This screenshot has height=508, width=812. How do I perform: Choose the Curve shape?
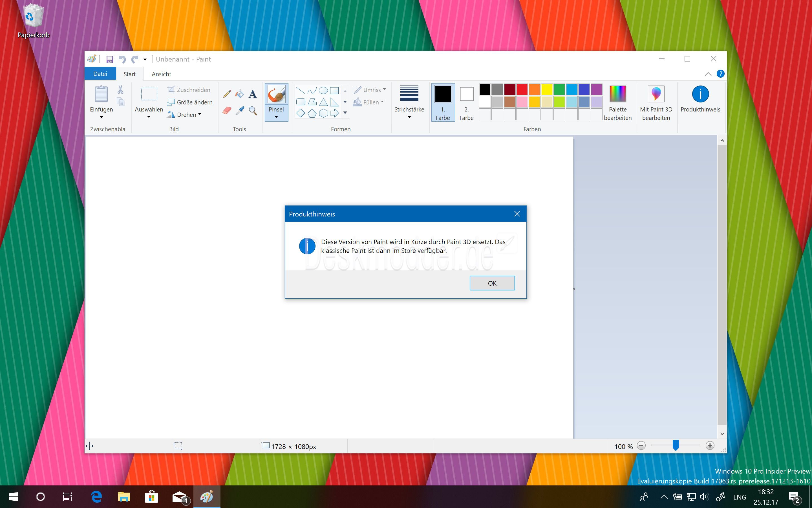[x=312, y=90]
